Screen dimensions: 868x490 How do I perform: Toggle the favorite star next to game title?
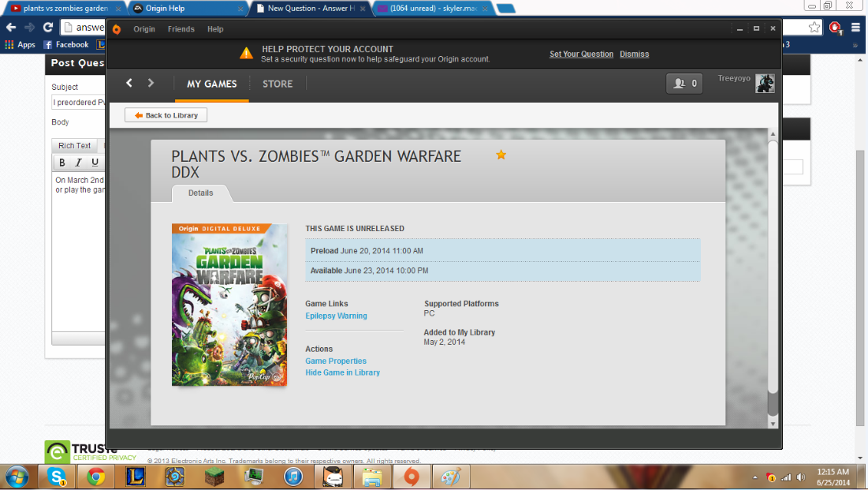point(501,155)
